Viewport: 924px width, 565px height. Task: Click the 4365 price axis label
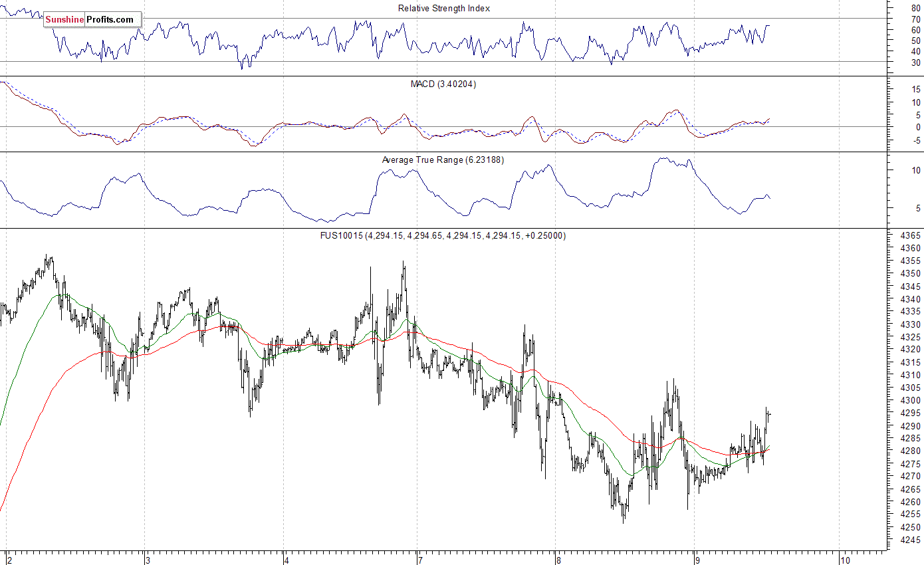point(909,235)
